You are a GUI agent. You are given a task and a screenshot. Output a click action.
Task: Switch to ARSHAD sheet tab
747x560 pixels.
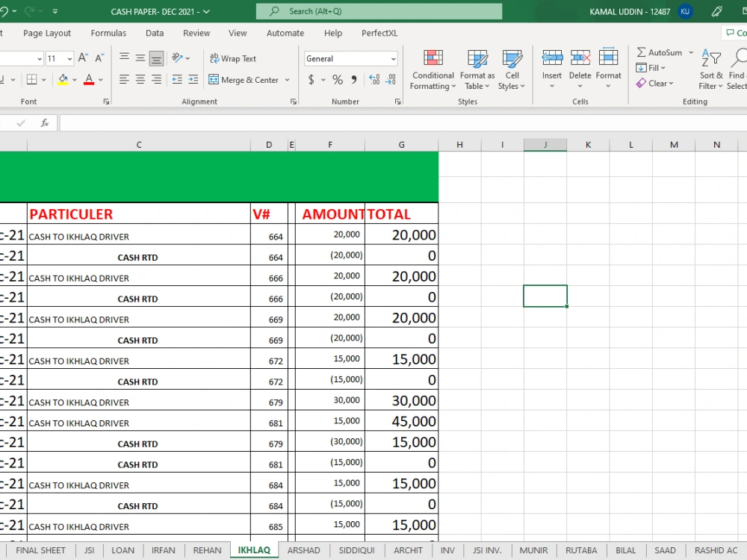click(303, 550)
